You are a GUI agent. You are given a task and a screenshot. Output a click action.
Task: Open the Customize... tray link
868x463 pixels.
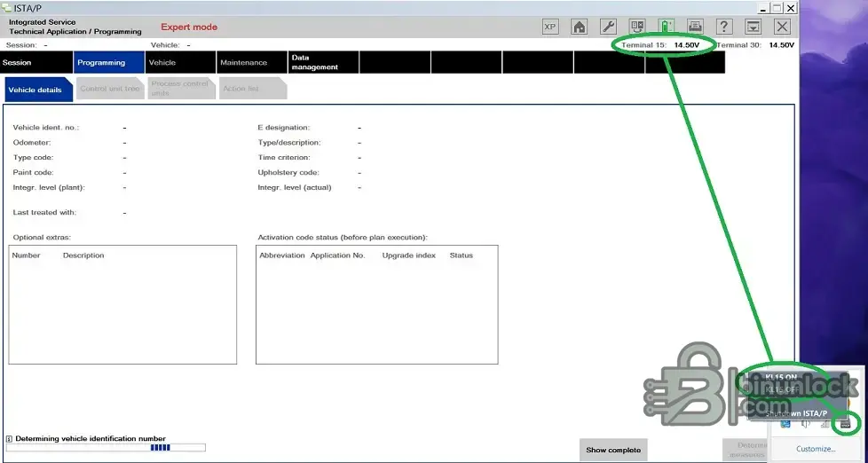(816, 449)
